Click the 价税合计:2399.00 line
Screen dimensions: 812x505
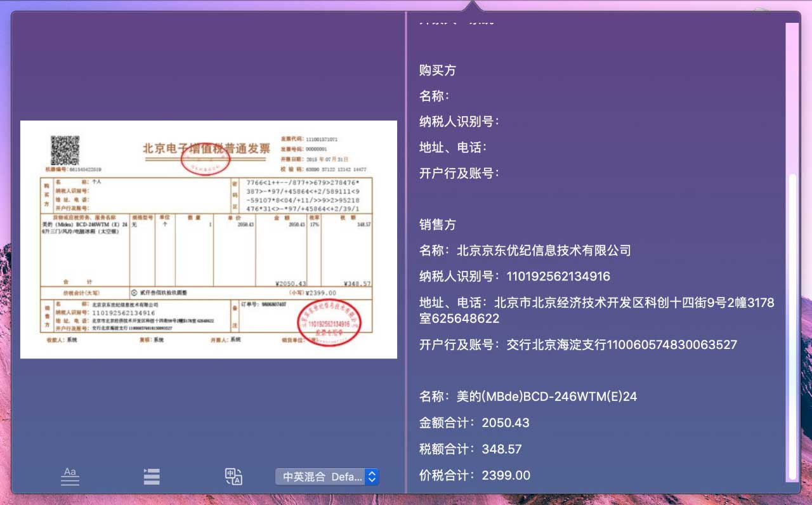pyautogui.click(x=475, y=475)
